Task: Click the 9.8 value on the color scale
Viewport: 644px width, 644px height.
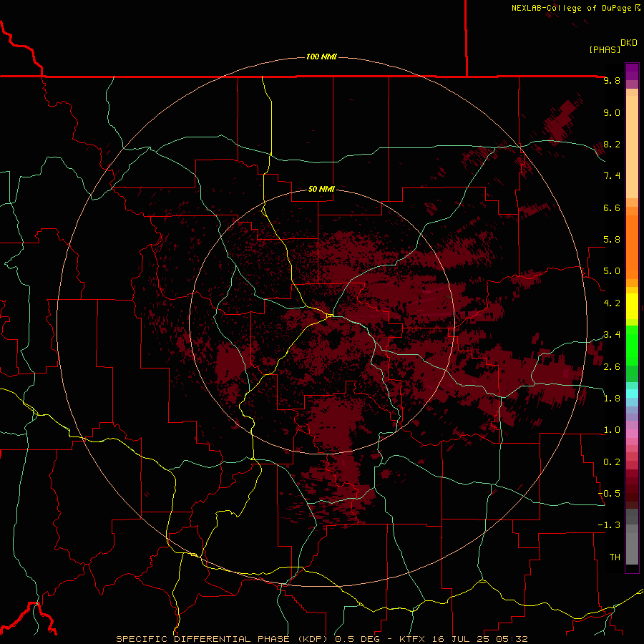Action: [x=612, y=80]
